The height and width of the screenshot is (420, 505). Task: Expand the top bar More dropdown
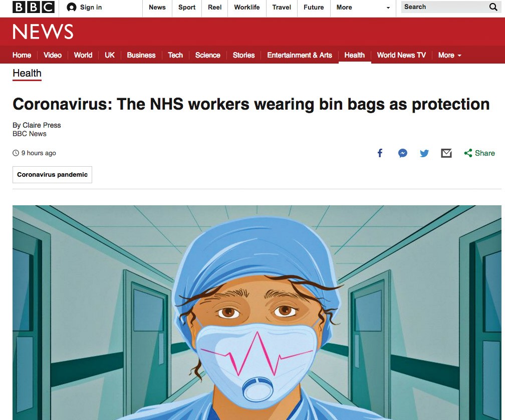pos(363,8)
